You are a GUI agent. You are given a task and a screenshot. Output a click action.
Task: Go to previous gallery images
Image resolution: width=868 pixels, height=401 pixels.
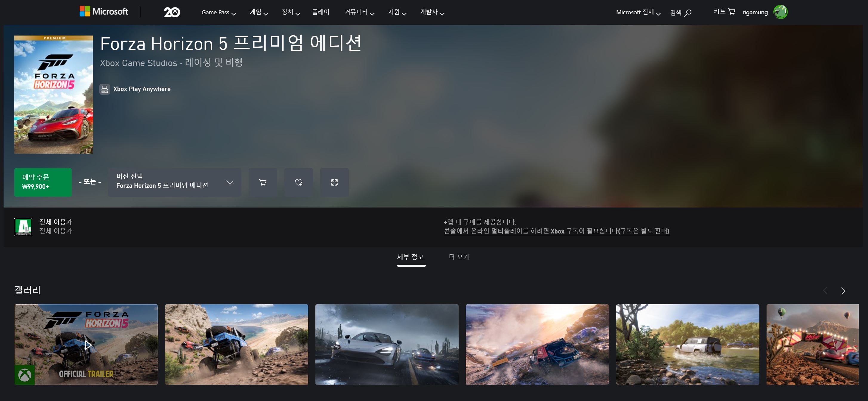tap(825, 291)
